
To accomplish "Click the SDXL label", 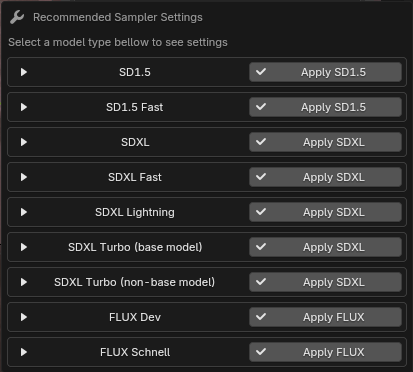I will pyautogui.click(x=135, y=142).
